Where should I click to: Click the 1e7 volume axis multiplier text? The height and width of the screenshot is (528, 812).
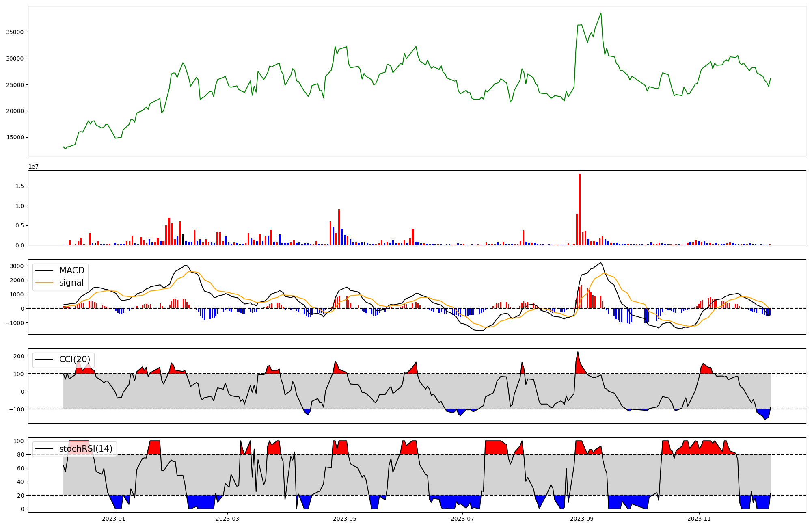tap(33, 167)
